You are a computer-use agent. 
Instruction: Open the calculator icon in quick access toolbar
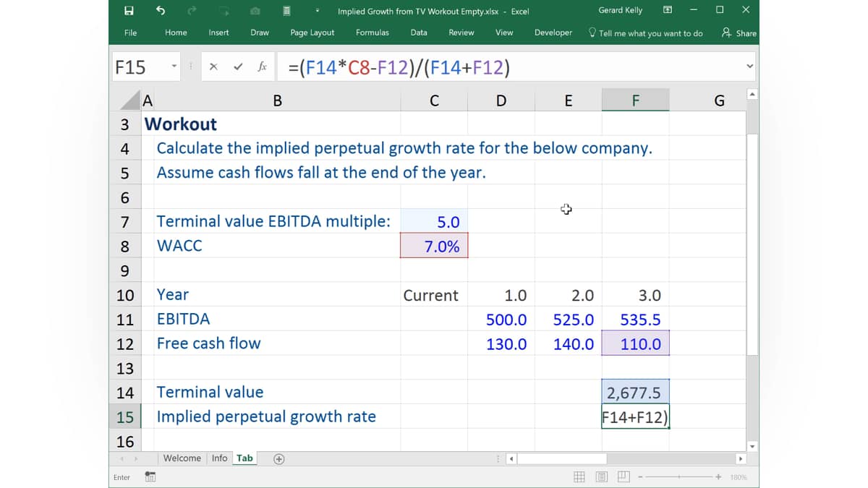(286, 10)
